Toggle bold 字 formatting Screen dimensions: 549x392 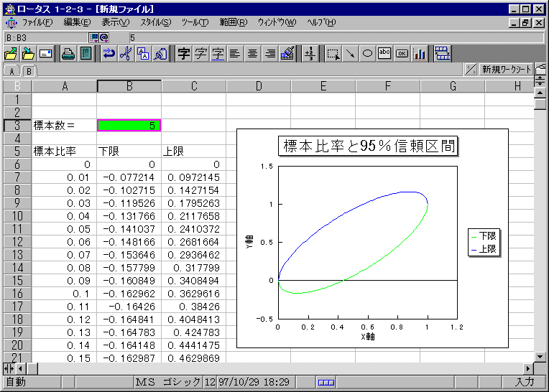coord(183,54)
